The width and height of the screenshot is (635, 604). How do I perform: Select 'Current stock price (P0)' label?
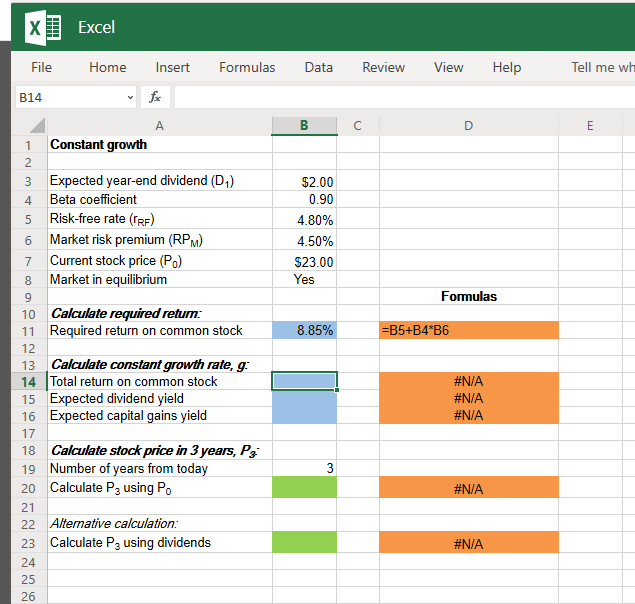[x=160, y=260]
